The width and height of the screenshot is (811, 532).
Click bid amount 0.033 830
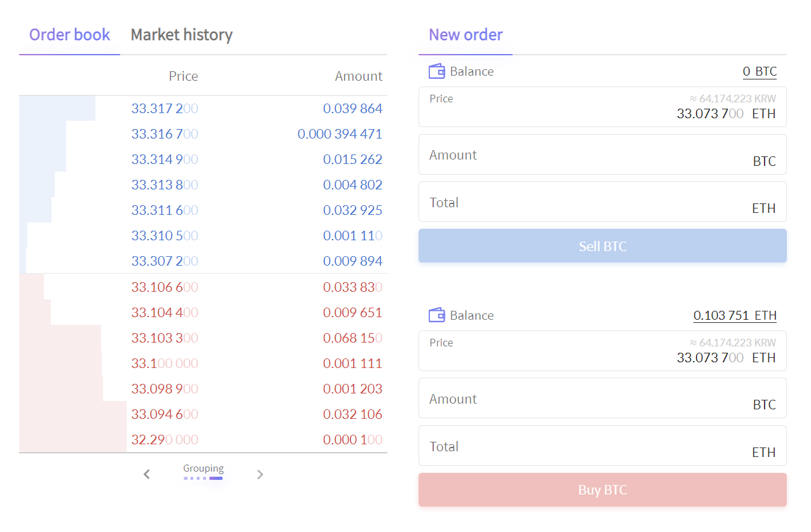tap(353, 287)
